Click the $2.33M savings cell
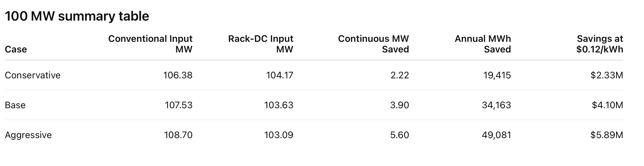 [607, 75]
